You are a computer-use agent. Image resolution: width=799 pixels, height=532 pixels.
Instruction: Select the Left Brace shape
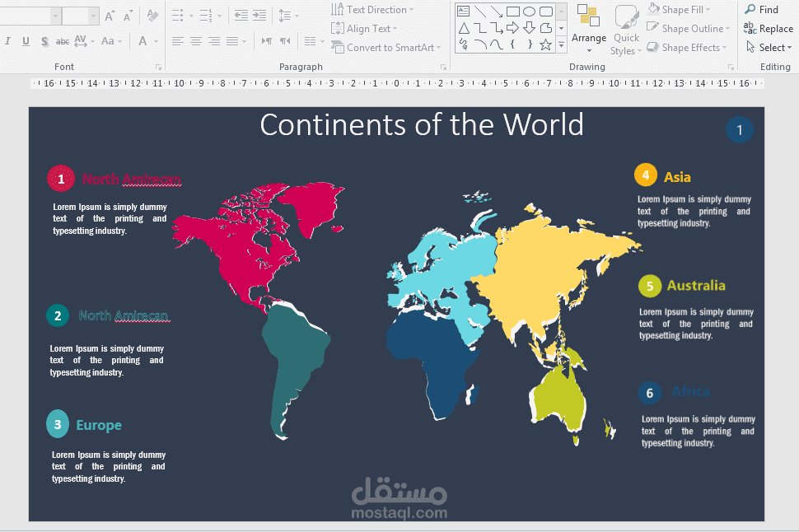point(513,44)
